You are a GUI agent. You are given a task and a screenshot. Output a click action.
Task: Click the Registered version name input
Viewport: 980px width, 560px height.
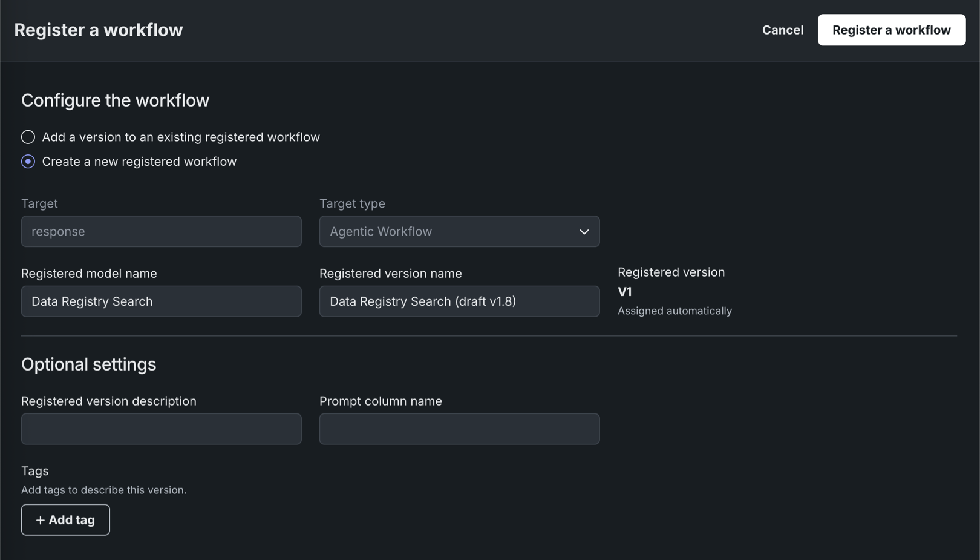click(x=459, y=301)
